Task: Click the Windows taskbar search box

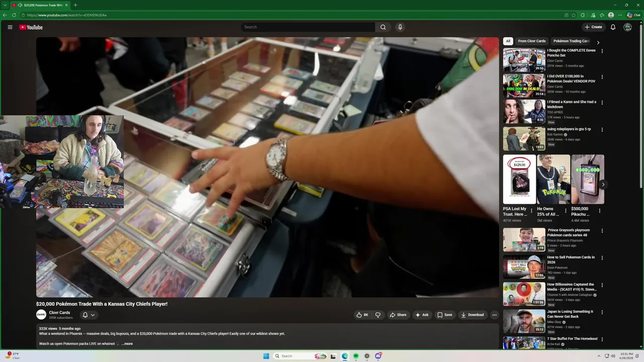Action: (x=301, y=356)
